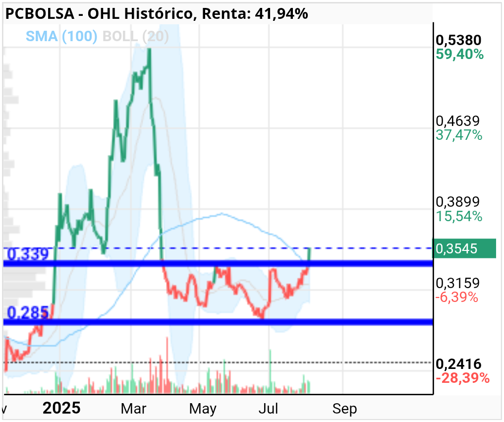Click the 0,285 support level label

tap(28, 312)
